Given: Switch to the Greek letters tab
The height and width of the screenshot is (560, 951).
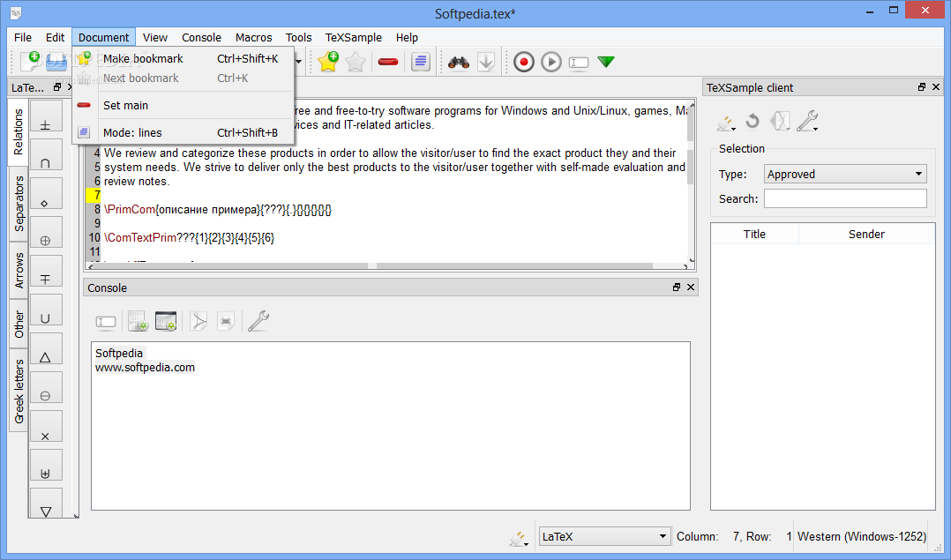Looking at the screenshot, I should click(19, 391).
